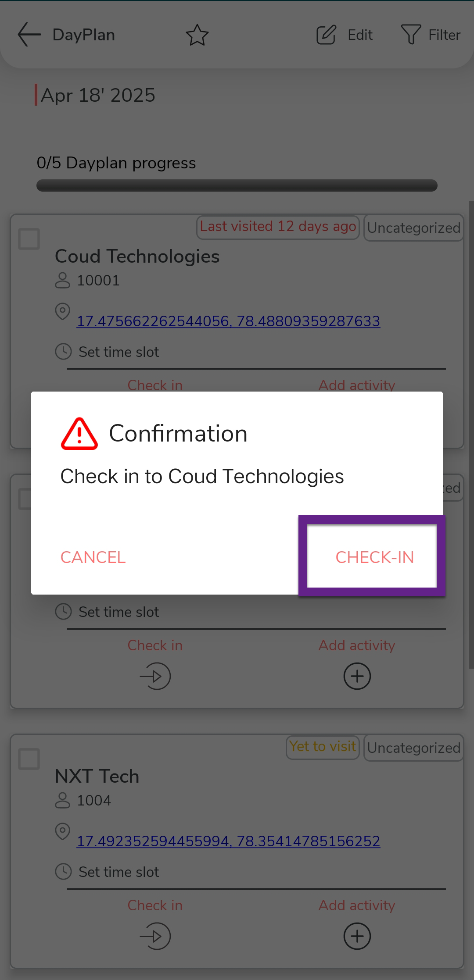Confirm with the CHECK-IN button

tap(374, 557)
